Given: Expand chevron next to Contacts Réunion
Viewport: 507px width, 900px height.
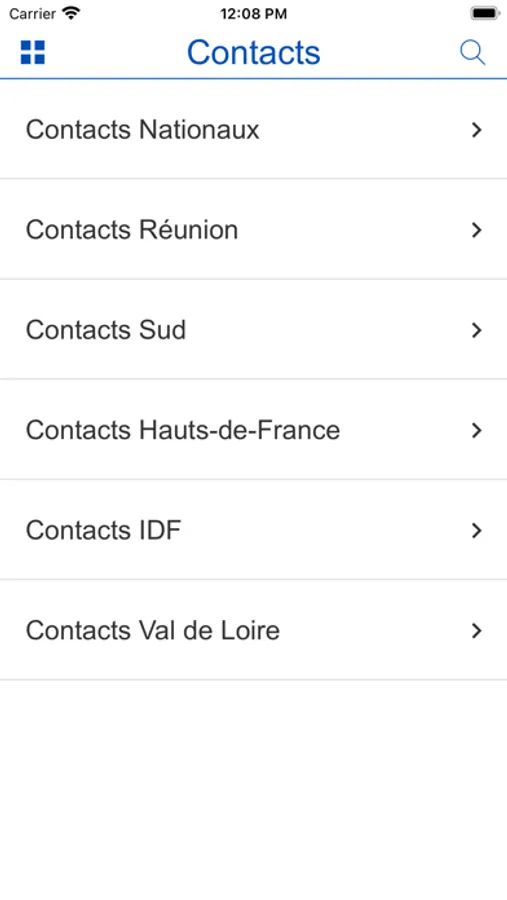Looking at the screenshot, I should (x=476, y=230).
